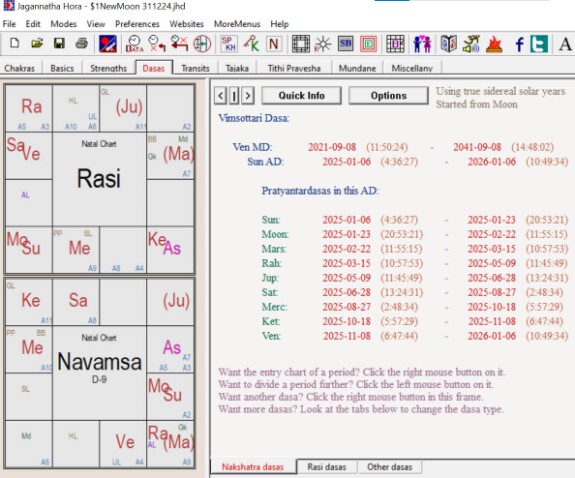The width and height of the screenshot is (575, 478).
Task: Open the Websites menu
Action: [186, 24]
